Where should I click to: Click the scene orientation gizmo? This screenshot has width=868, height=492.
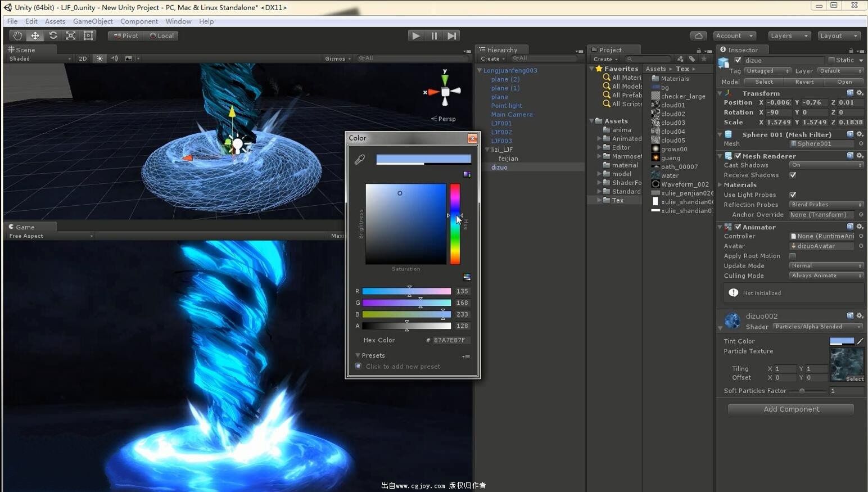(x=445, y=91)
